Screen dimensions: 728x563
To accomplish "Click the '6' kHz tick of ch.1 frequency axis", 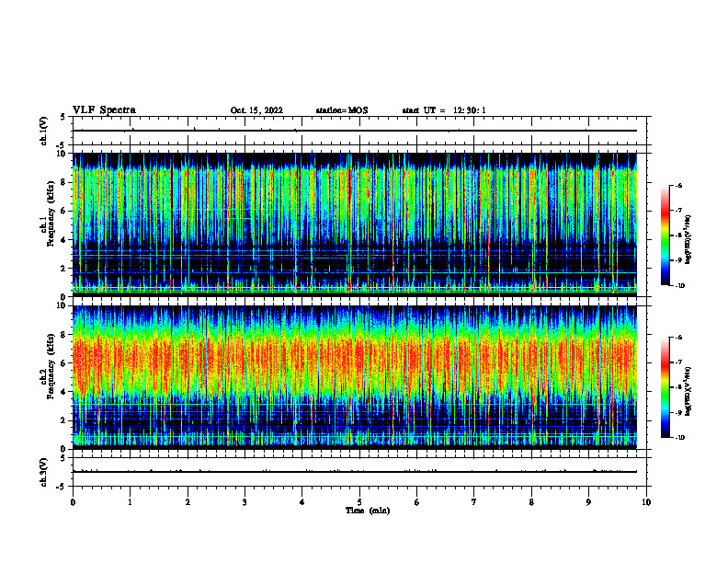I will tap(63, 211).
